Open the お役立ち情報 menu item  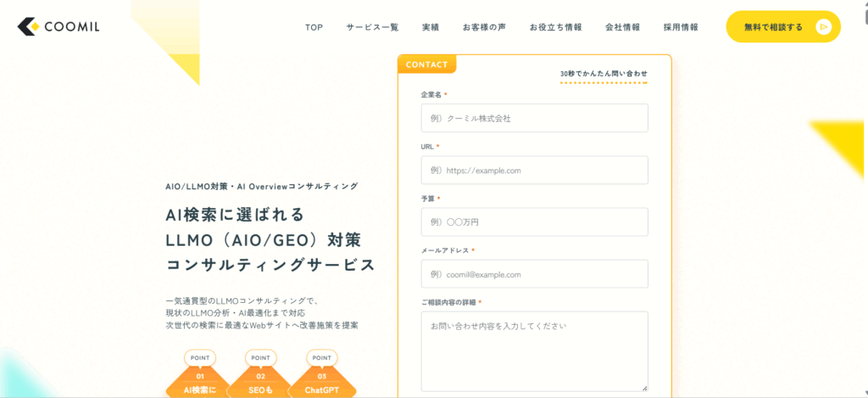click(556, 27)
